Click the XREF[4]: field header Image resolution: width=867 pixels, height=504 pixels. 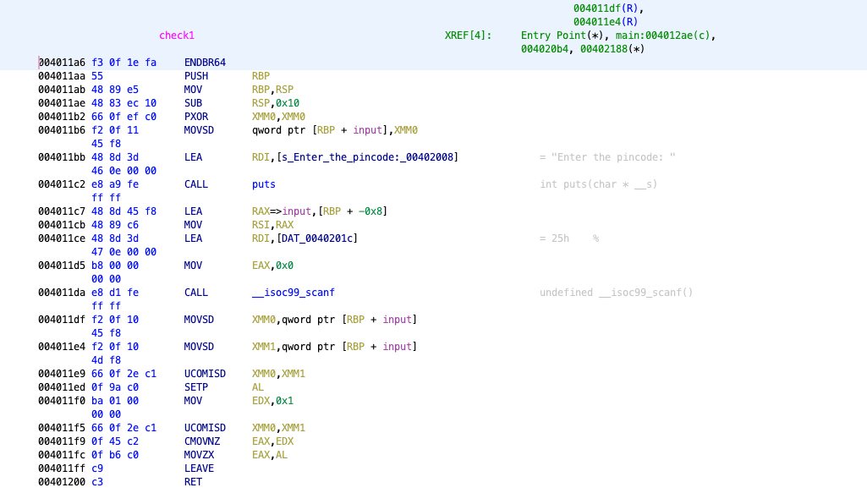468,36
